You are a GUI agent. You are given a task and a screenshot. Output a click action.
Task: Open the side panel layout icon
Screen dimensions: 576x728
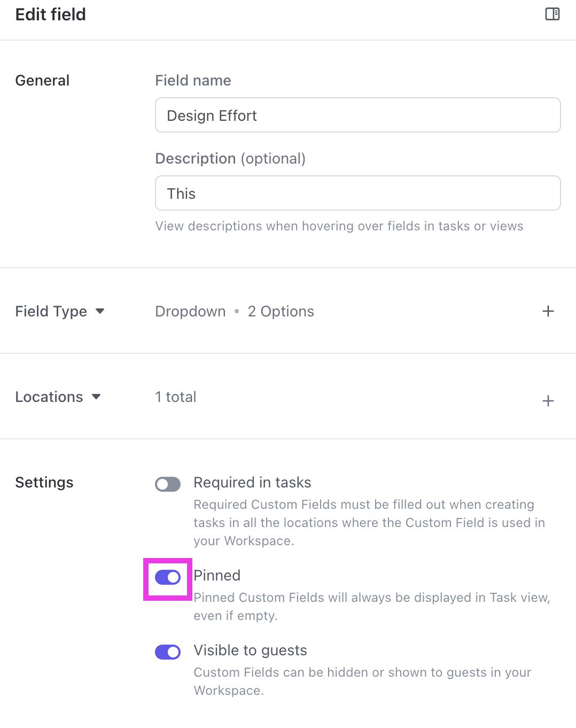pos(551,14)
